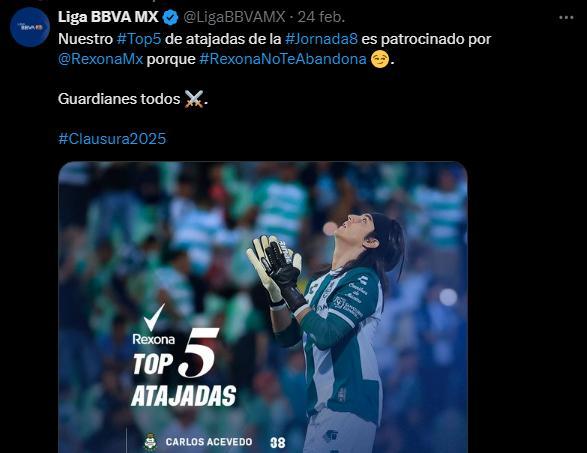Follow the #Top5 hashtag
Image resolution: width=587 pixels, height=453 pixels.
(139, 39)
